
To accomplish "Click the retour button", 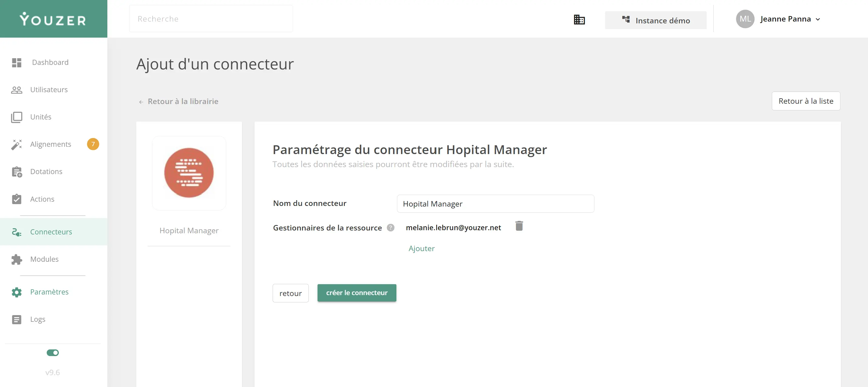I will coord(291,293).
